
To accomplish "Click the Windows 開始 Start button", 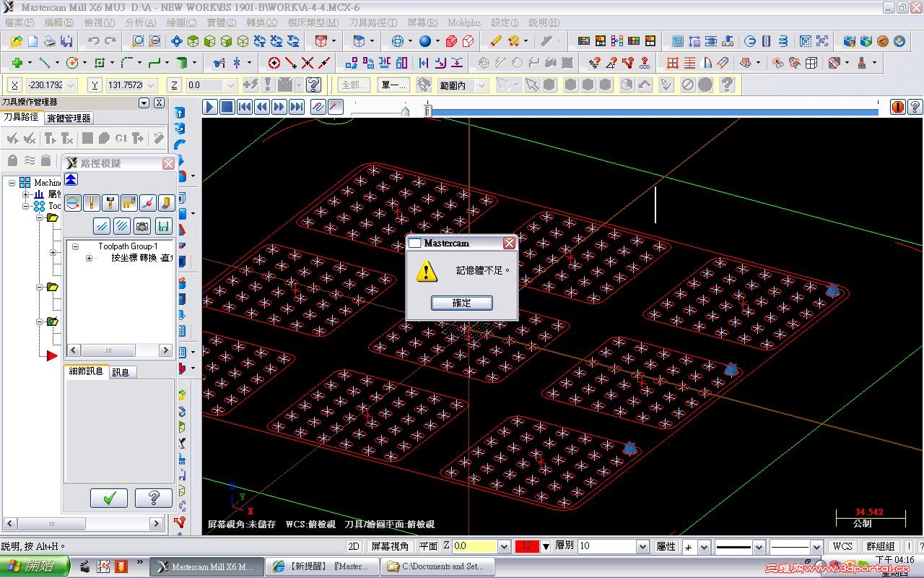I will [x=35, y=566].
